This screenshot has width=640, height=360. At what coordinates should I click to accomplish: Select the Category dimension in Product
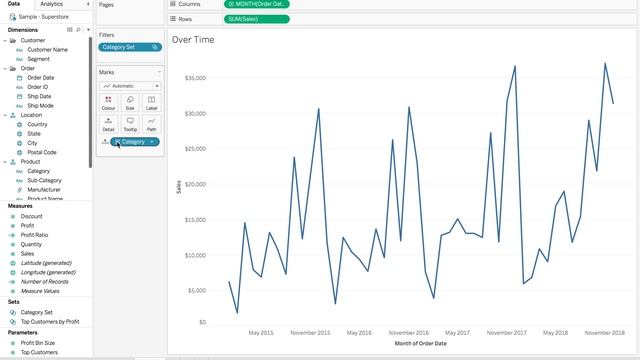tap(38, 171)
